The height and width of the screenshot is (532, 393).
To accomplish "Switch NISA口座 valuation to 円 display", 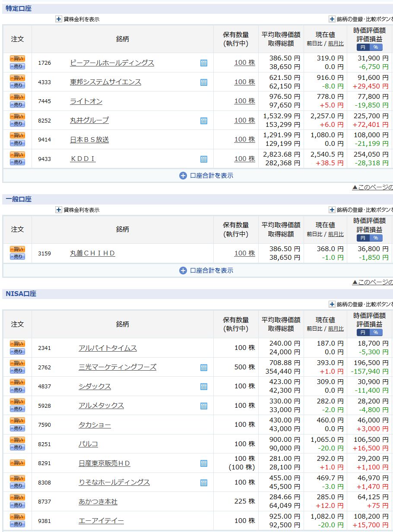I will pyautogui.click(x=363, y=332).
